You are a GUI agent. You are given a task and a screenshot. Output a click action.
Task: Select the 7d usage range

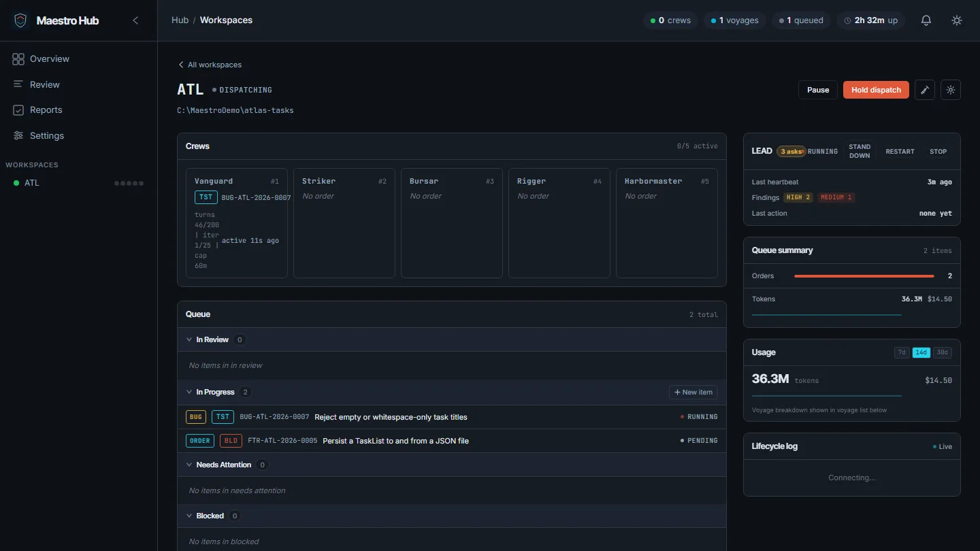coord(902,352)
